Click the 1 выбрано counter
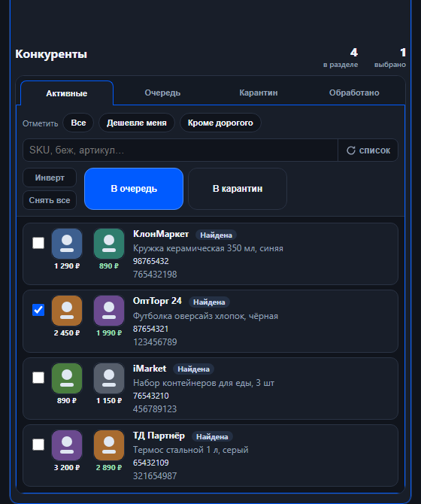Viewport: 421px width, 504px height. (x=390, y=58)
